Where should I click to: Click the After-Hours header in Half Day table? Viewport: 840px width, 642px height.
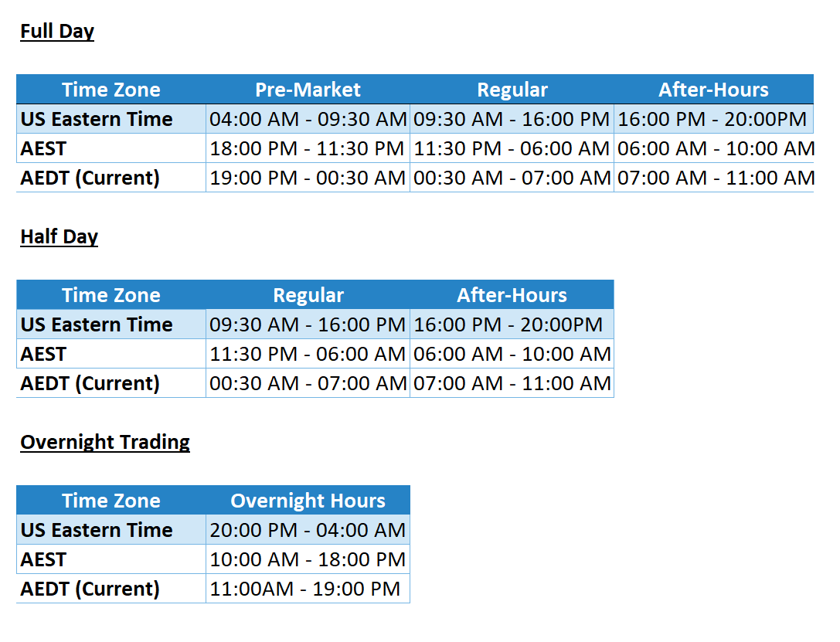[512, 295]
